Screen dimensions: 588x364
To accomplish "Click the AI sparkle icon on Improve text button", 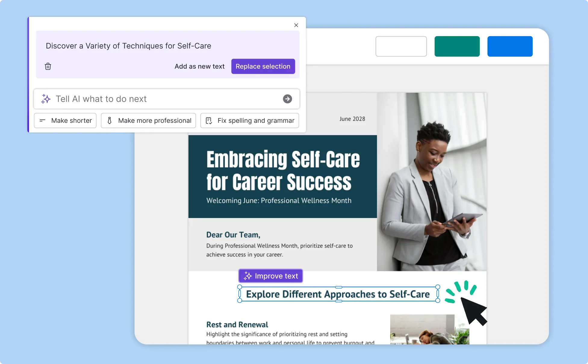I will [x=247, y=276].
